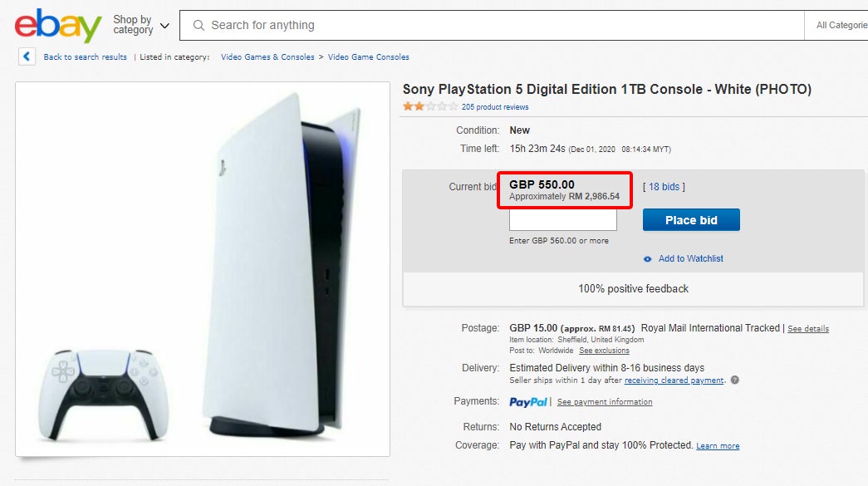Screen dimensions: 868x486
Task: Click the bid amount input box
Action: point(562,220)
